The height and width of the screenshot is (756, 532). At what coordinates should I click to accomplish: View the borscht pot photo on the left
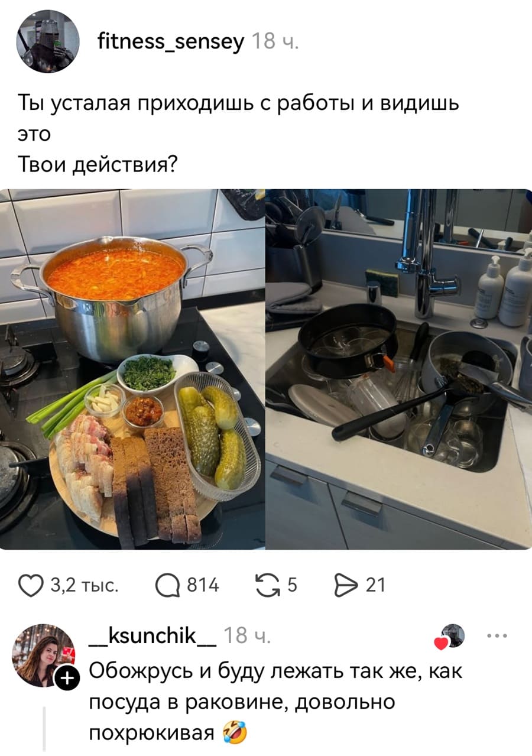(x=132, y=369)
